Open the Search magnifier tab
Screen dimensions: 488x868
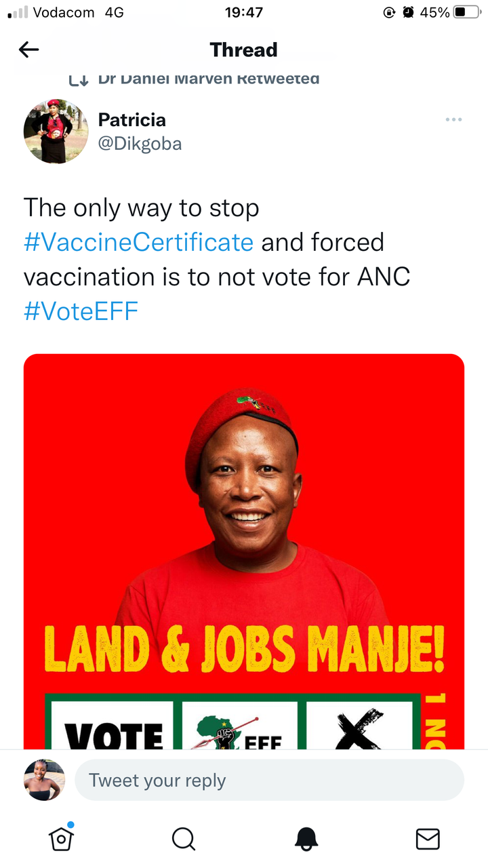coord(183,839)
